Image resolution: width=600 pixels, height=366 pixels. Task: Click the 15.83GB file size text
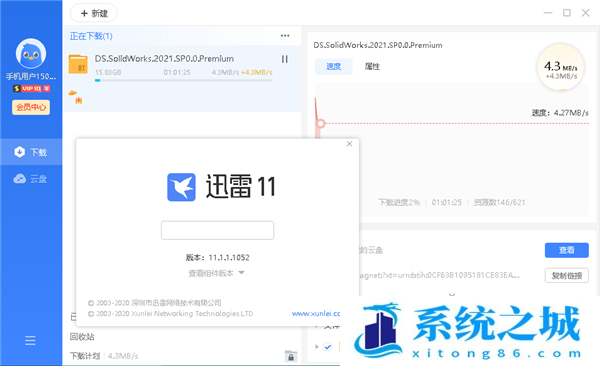point(108,72)
